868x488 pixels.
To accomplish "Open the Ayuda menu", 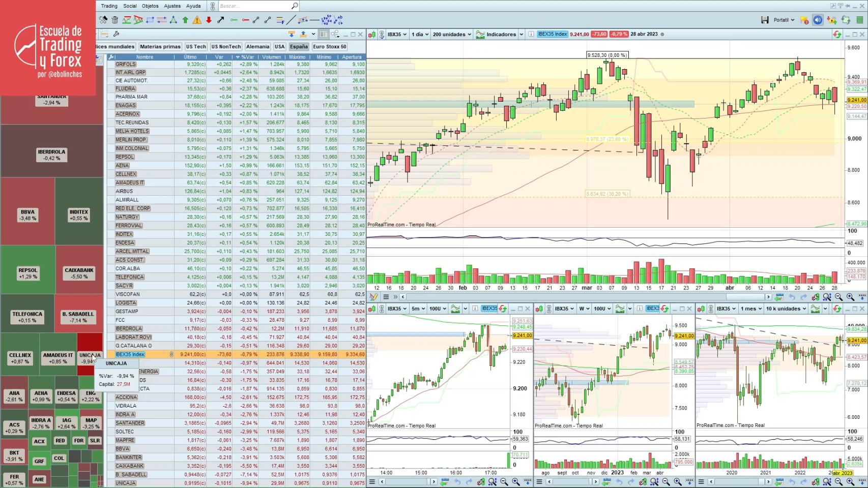I will pyautogui.click(x=193, y=6).
